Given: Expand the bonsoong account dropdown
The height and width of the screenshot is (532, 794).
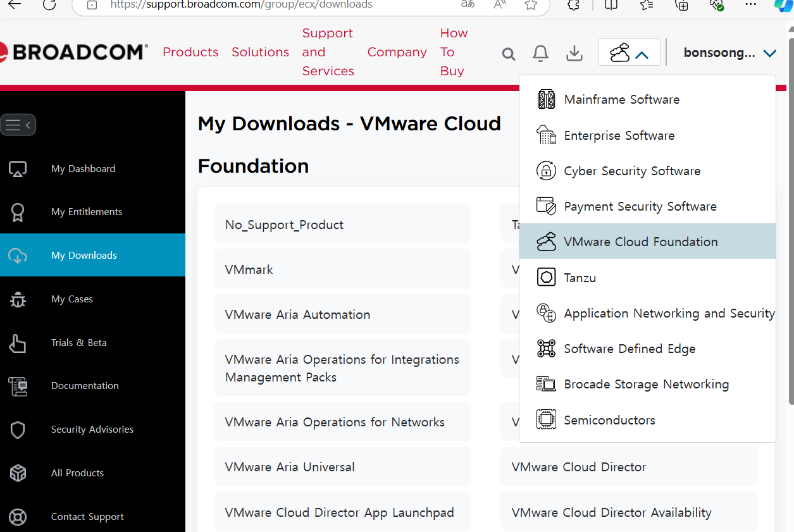Looking at the screenshot, I should pos(729,53).
